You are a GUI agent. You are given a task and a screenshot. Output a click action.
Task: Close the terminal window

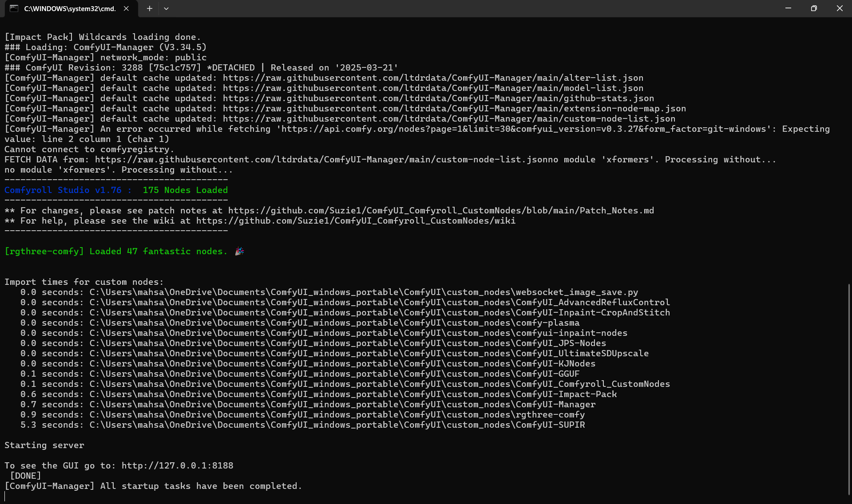(x=839, y=8)
